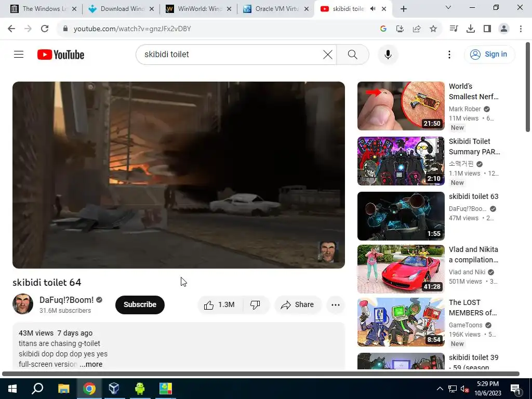Mute the tab via speaker icon

pos(373,9)
